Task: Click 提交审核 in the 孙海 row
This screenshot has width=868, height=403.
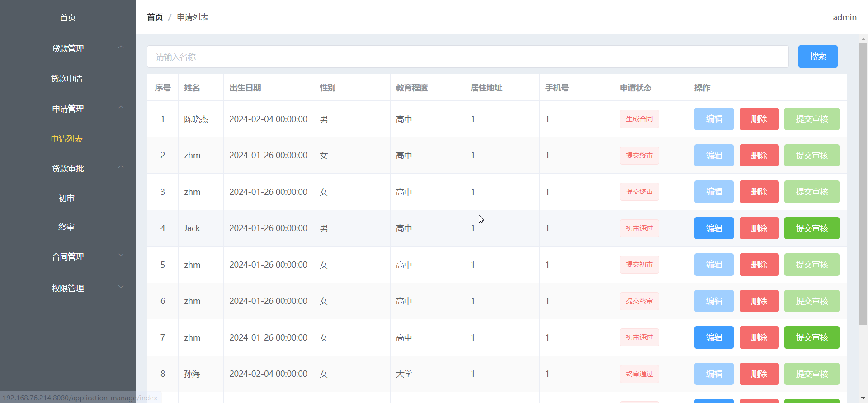Action: 812,374
